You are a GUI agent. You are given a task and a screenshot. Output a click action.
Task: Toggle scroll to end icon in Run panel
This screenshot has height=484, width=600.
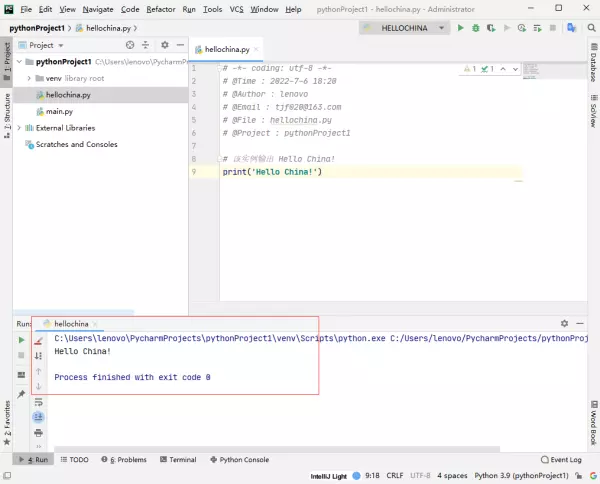coord(38,417)
